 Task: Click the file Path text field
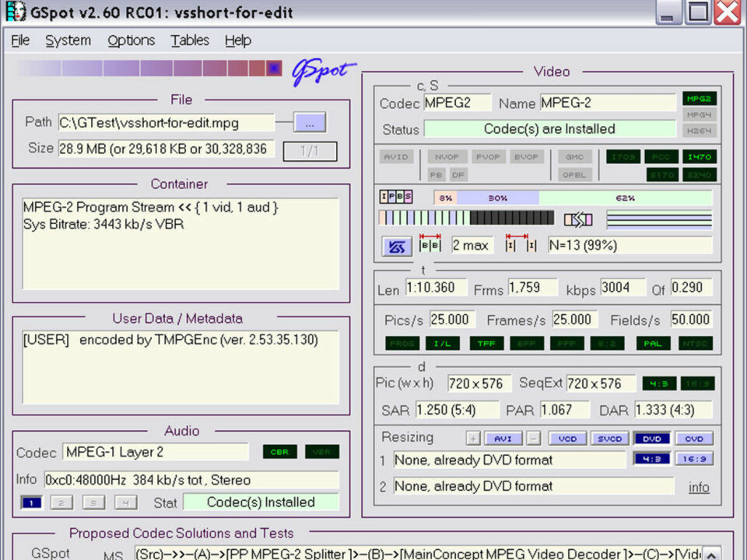click(x=166, y=123)
